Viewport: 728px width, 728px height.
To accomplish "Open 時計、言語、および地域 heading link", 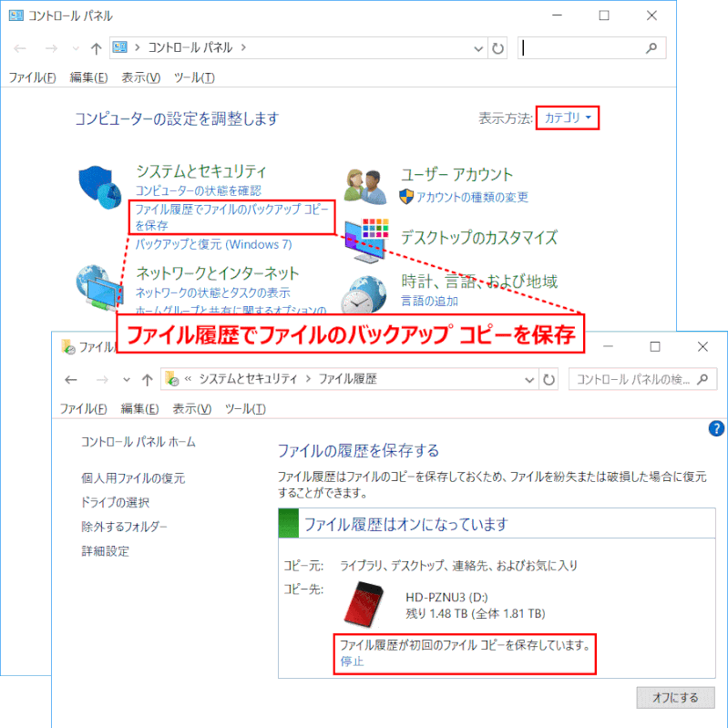I will 479,282.
